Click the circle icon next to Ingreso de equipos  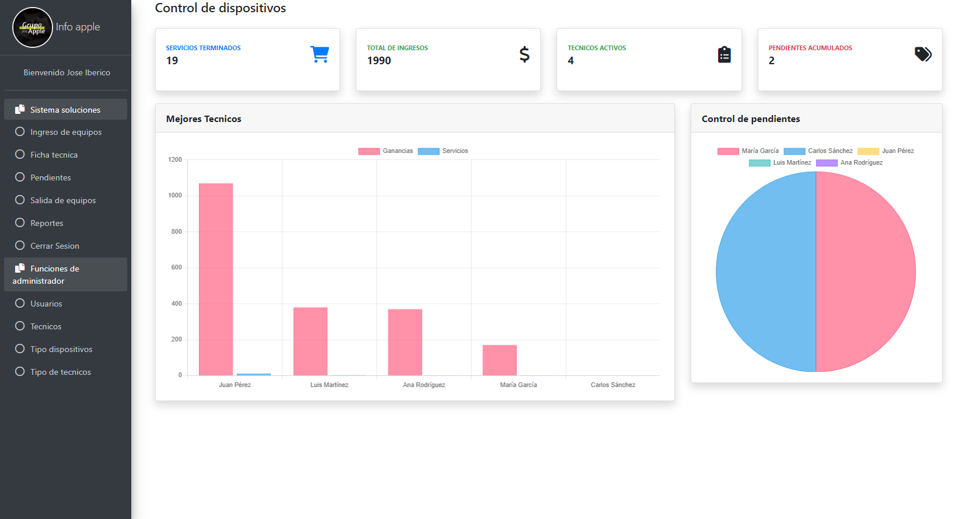point(20,131)
